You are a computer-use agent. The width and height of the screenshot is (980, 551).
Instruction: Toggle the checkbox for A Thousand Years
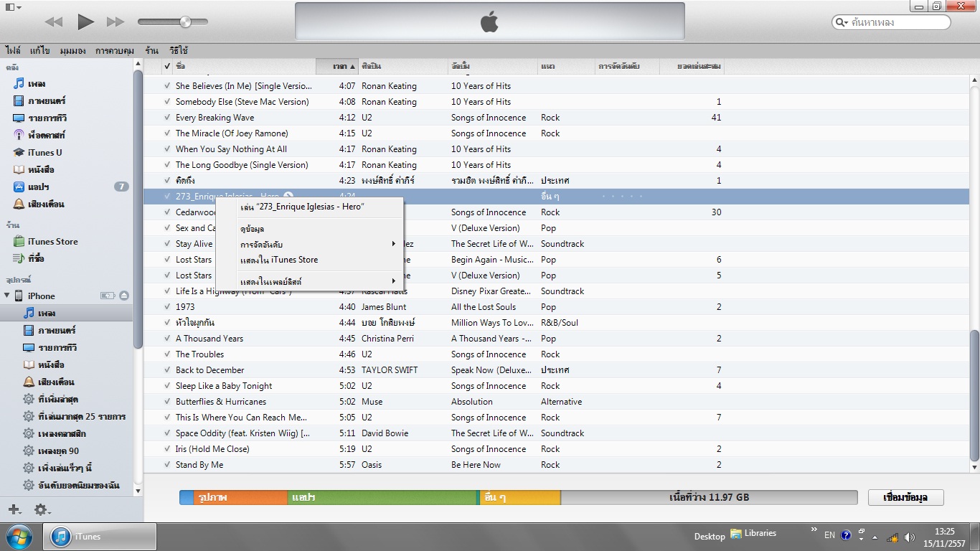pos(167,339)
